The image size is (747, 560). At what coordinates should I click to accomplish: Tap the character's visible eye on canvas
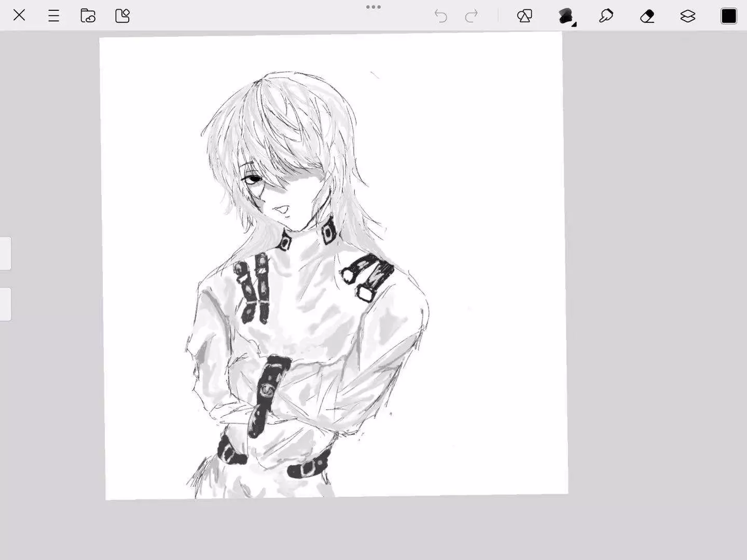pos(253,179)
